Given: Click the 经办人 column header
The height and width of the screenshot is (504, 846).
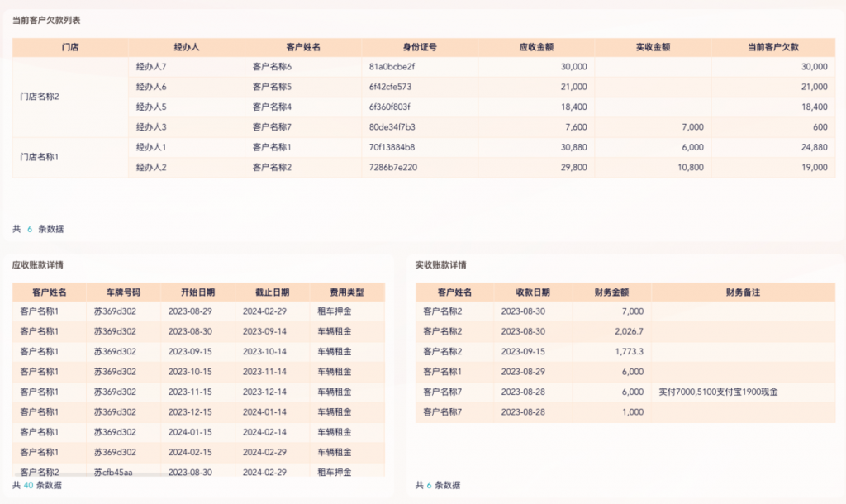Looking at the screenshot, I should tap(187, 47).
